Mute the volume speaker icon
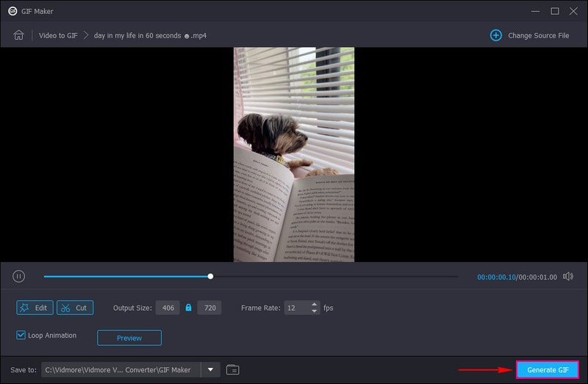The height and width of the screenshot is (384, 588). (567, 276)
